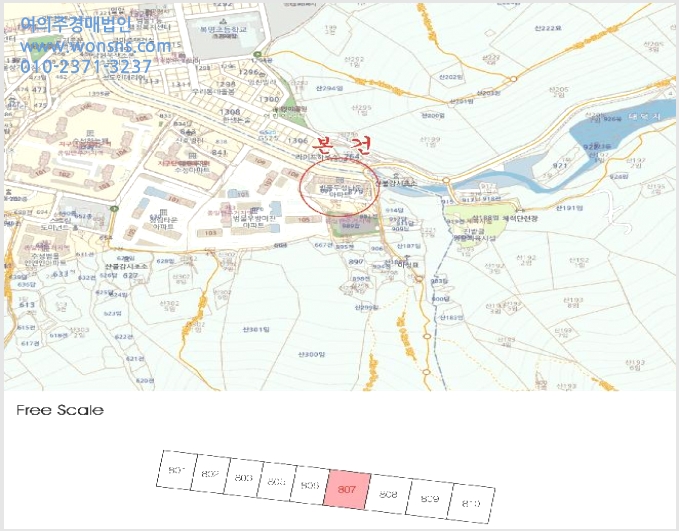Click the '산203임' parcel label
This screenshot has height=531, width=679.
coord(488,93)
